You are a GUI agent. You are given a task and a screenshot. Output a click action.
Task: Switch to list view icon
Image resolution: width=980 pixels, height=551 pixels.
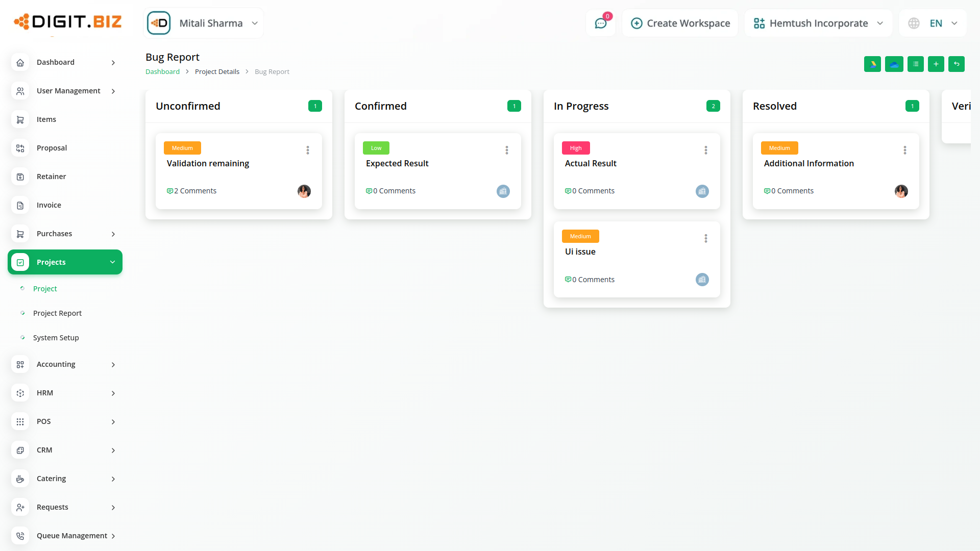915,64
